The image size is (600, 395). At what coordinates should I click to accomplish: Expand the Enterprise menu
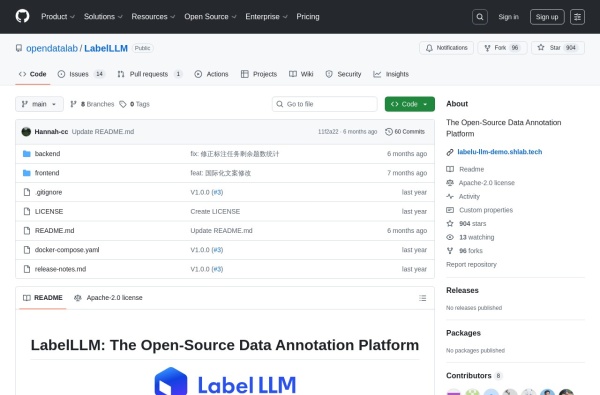click(266, 16)
